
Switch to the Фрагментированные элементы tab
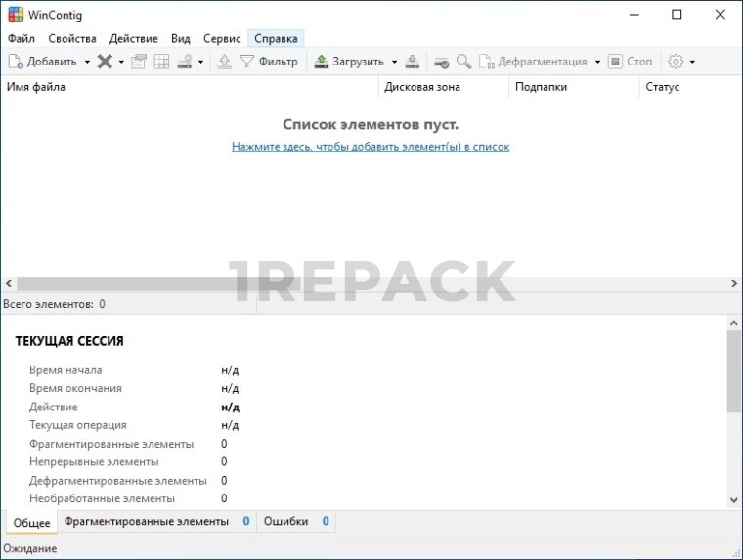[x=147, y=522]
